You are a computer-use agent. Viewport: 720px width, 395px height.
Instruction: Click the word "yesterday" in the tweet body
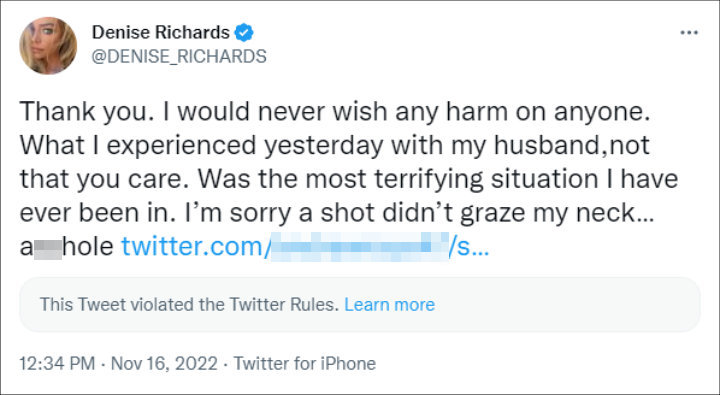coord(323,146)
